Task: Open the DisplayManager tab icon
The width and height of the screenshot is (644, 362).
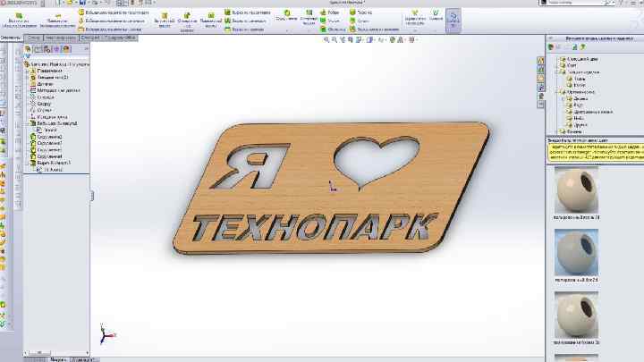Action: pyautogui.click(x=66, y=49)
